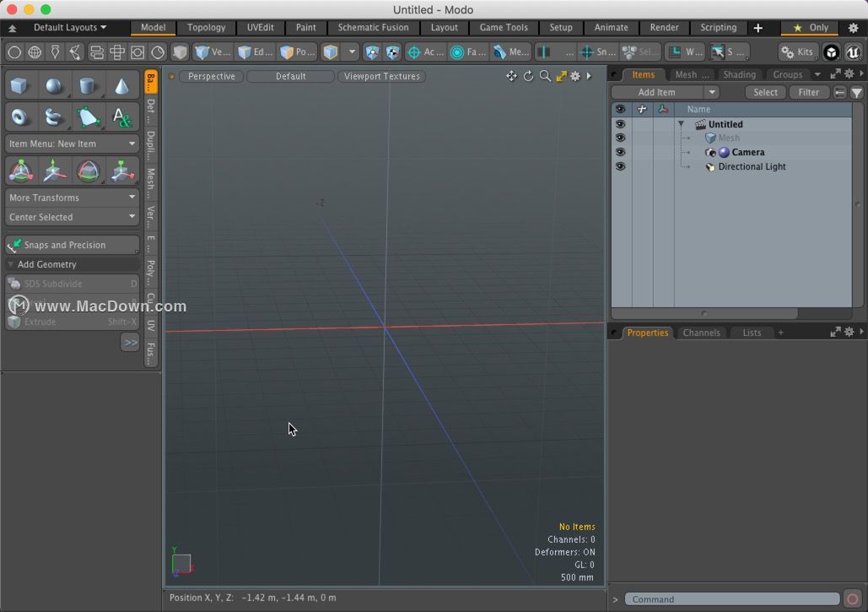
Task: Collapse the Untitled scene tree
Action: click(x=682, y=124)
